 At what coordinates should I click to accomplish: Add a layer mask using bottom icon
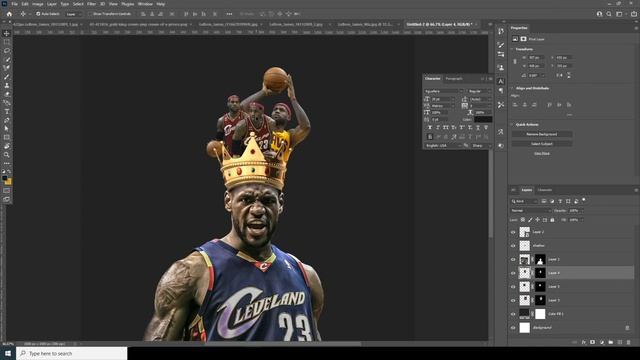(593, 342)
